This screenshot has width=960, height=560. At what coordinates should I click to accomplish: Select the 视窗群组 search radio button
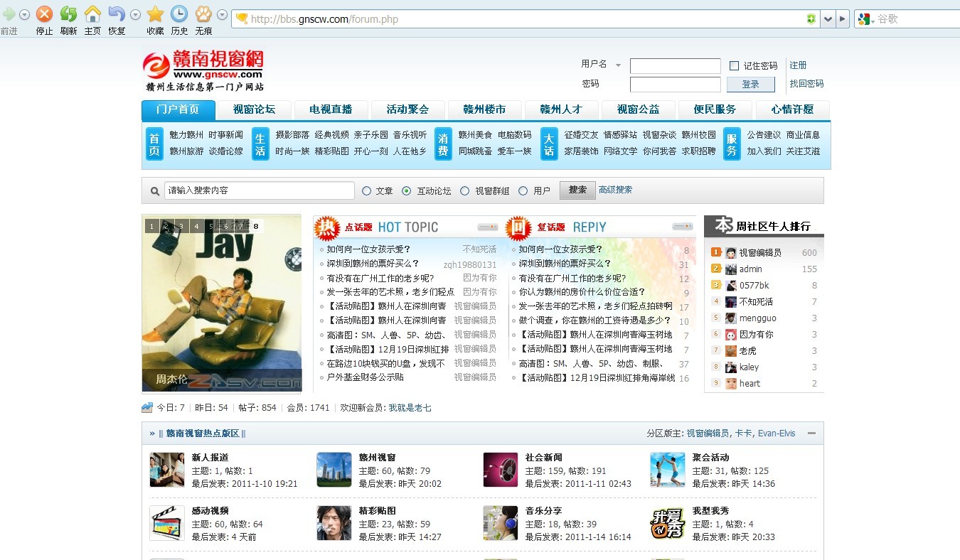tap(465, 191)
